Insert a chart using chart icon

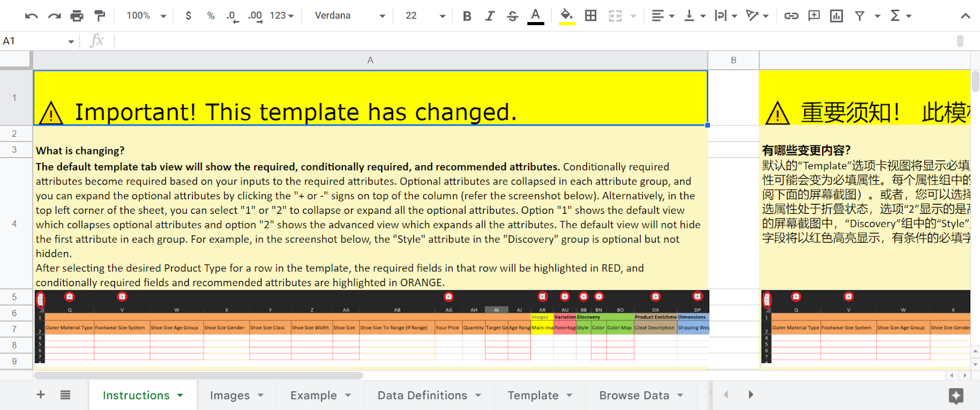tap(836, 16)
